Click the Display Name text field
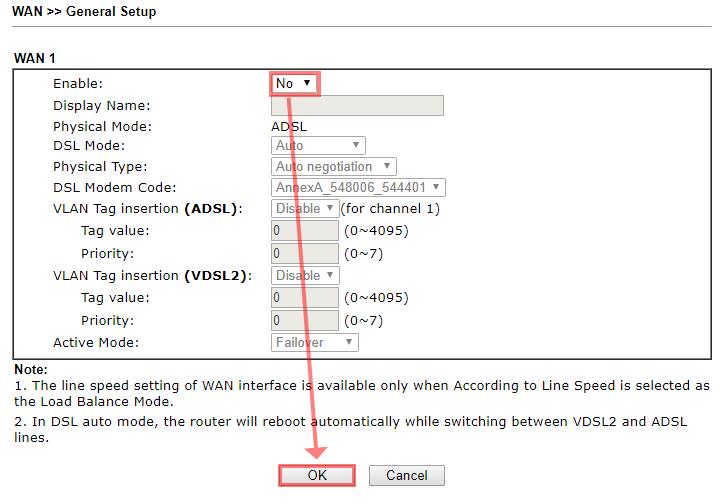This screenshot has width=726, height=504. coord(357,106)
